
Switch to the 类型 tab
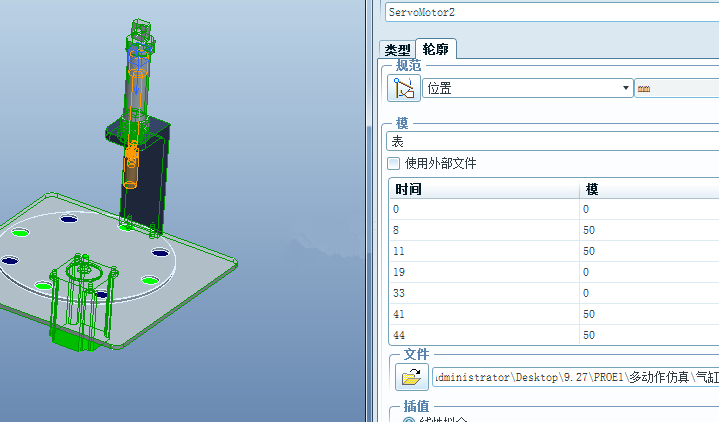398,50
